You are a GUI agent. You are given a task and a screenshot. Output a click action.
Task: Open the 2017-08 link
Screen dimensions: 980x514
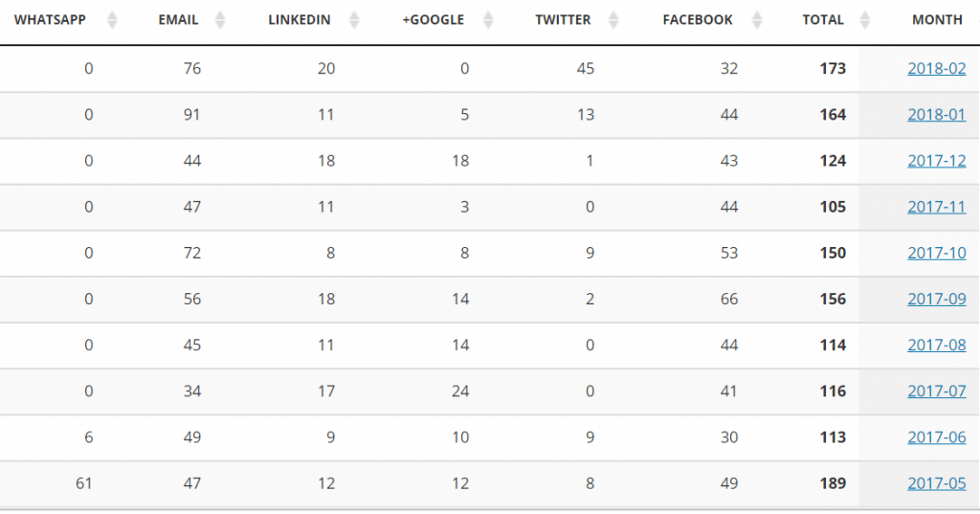pos(936,346)
